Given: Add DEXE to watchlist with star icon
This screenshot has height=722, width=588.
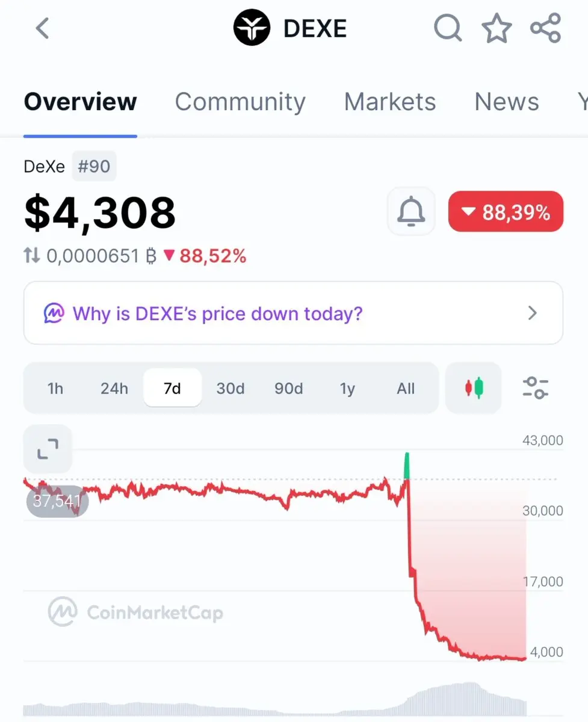Looking at the screenshot, I should [x=497, y=28].
